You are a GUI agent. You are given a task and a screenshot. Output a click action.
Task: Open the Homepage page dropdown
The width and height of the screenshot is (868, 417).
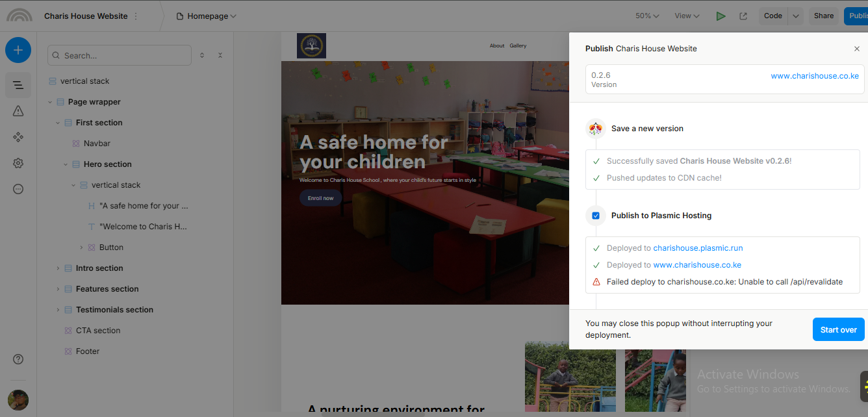(x=207, y=16)
